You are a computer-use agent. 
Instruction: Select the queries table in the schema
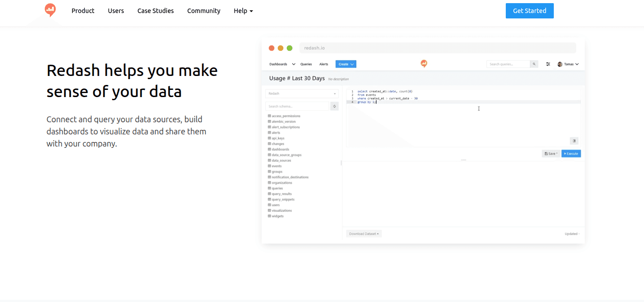click(x=277, y=188)
